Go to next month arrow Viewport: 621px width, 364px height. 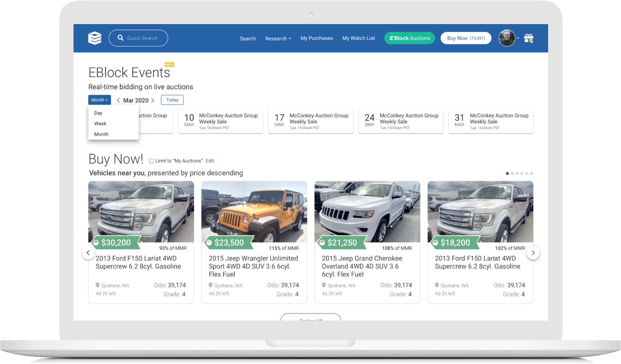[x=153, y=100]
